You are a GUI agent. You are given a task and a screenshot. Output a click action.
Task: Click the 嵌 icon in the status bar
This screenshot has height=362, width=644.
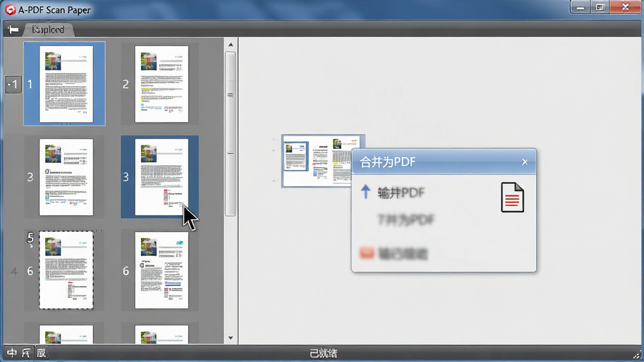41,353
